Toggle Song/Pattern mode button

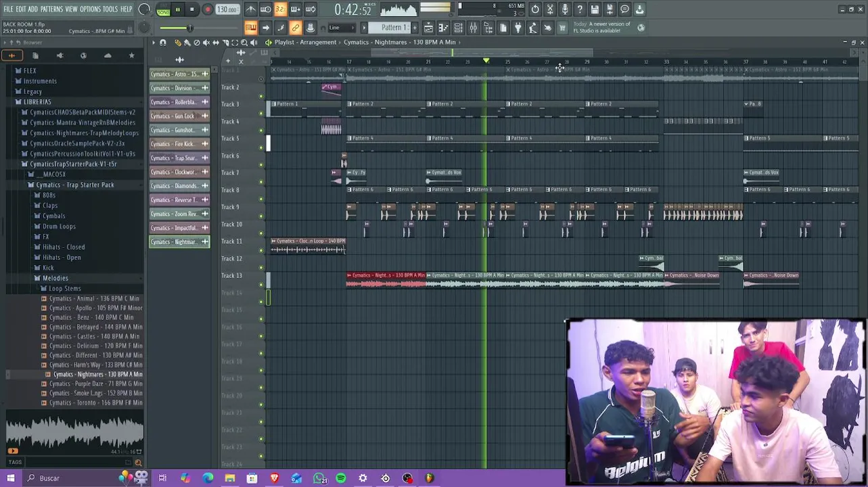pyautogui.click(x=164, y=9)
